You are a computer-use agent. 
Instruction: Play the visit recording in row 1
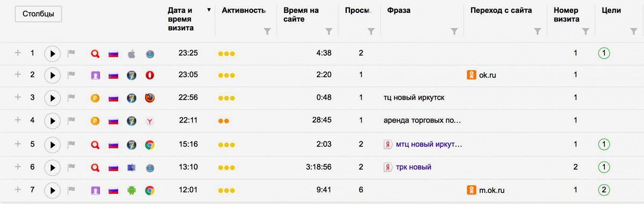[x=52, y=54]
